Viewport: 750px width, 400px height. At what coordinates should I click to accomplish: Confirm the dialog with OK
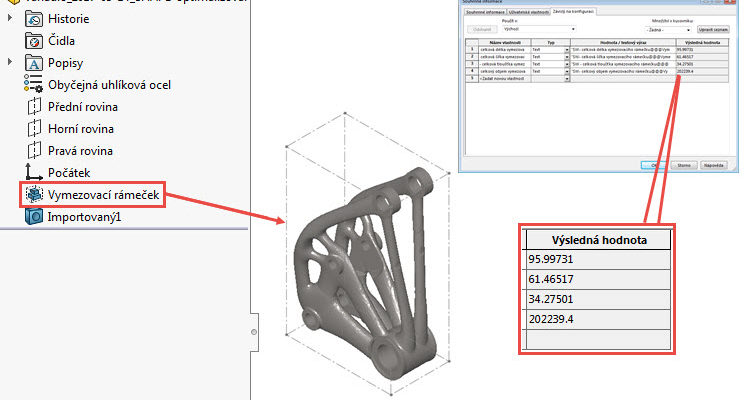click(652, 165)
